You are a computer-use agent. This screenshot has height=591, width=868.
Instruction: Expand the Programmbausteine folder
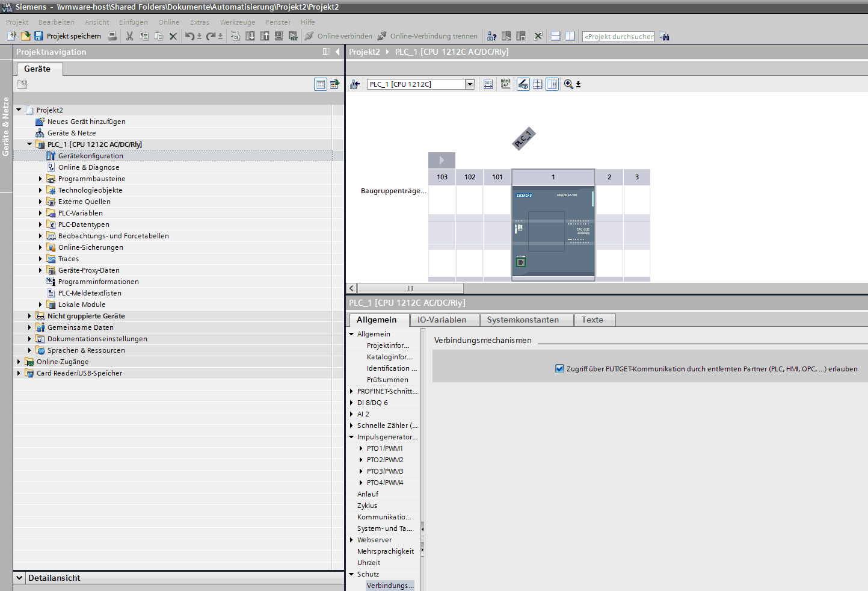point(40,179)
